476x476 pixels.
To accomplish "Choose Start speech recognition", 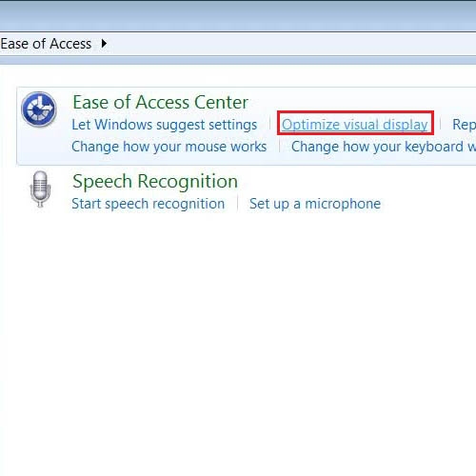I will (x=149, y=204).
